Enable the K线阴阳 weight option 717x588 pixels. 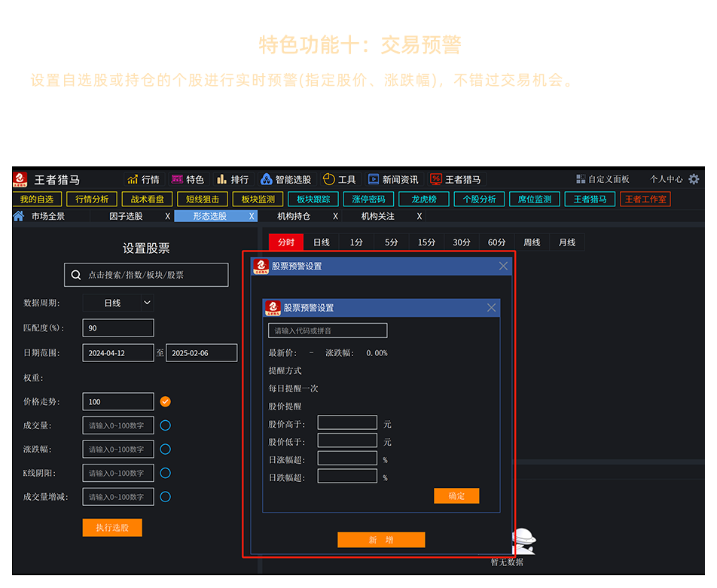pyautogui.click(x=166, y=473)
